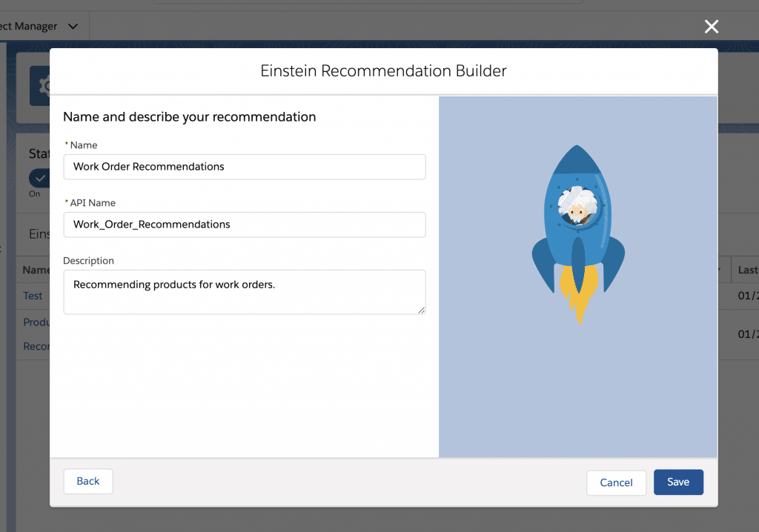Click the Save button
This screenshot has width=759, height=532.
tap(678, 481)
